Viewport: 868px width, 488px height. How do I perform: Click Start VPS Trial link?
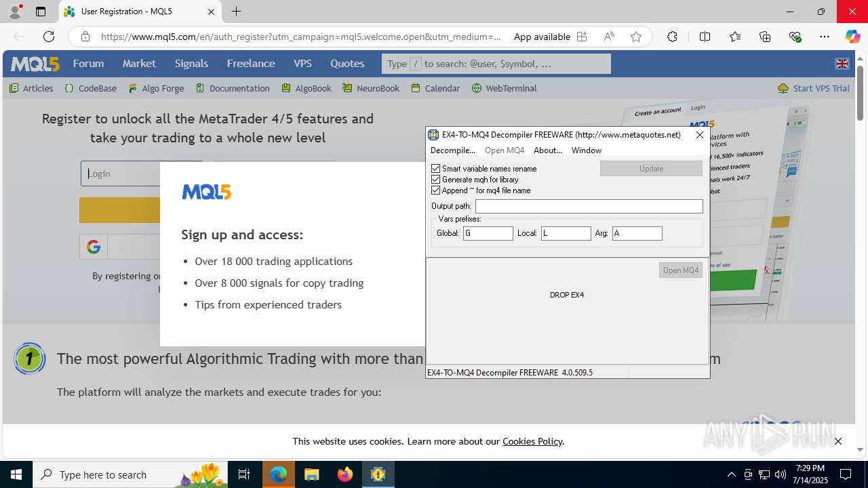[814, 88]
